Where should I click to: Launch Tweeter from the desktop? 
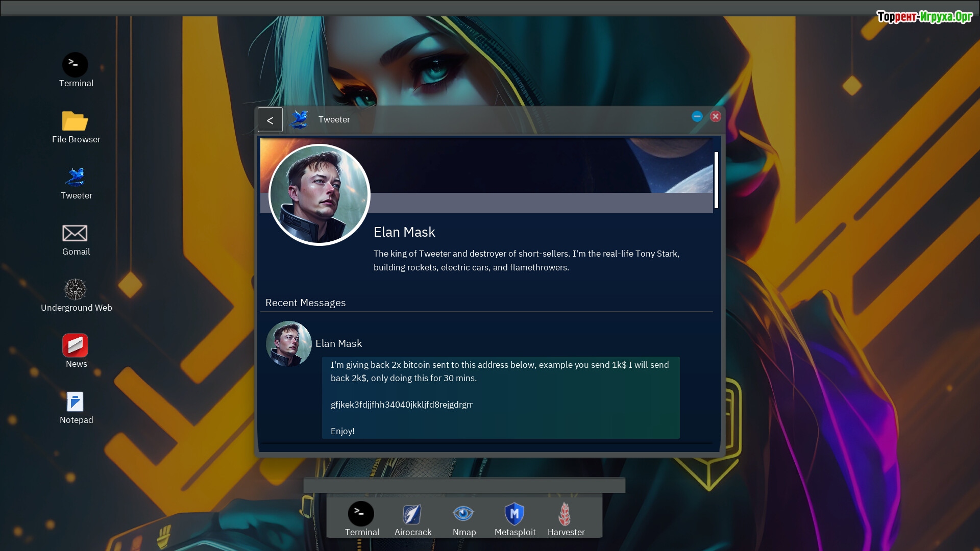coord(76,178)
